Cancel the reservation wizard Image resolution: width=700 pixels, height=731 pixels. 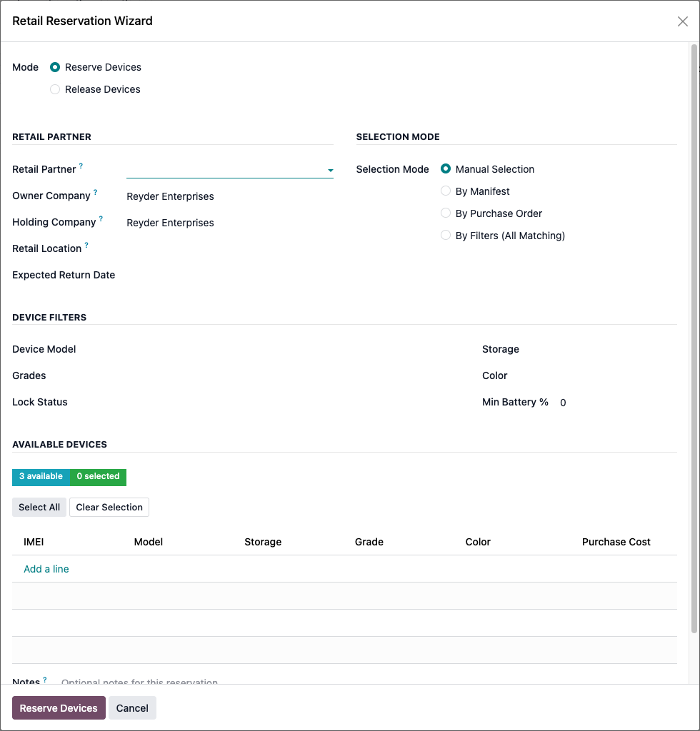132,707
